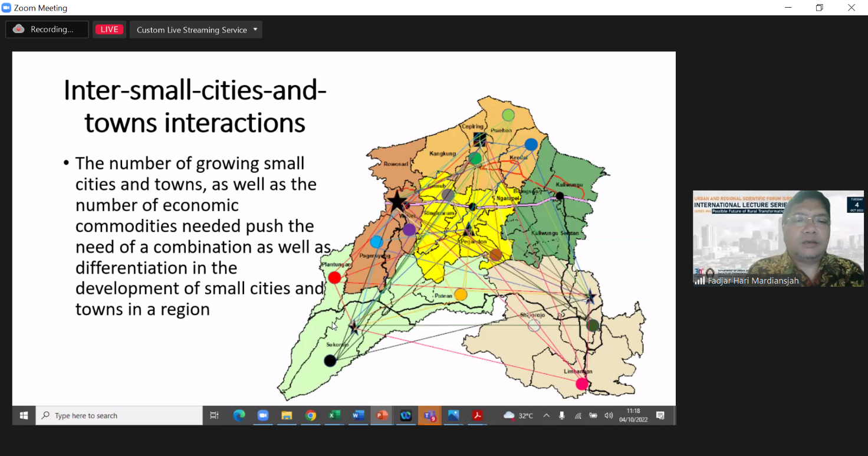Image resolution: width=868 pixels, height=456 pixels.
Task: Open Task View in the taskbar
Action: pos(215,416)
